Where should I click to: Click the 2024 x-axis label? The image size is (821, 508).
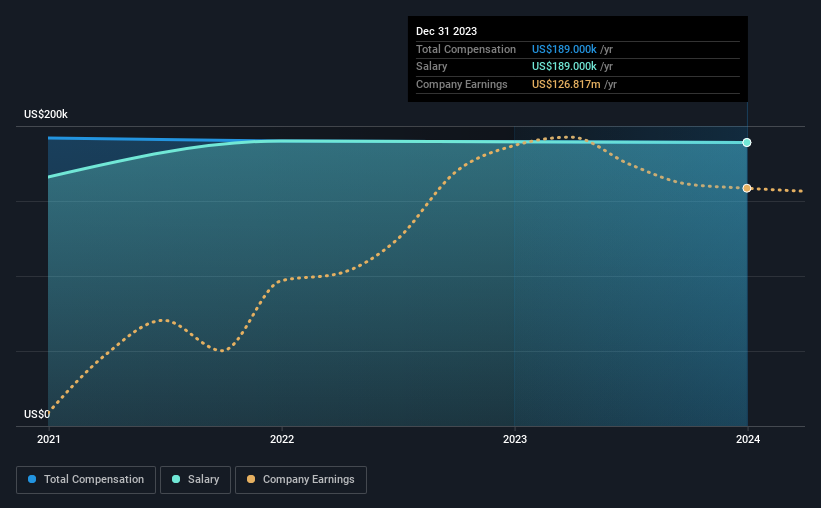(x=748, y=439)
